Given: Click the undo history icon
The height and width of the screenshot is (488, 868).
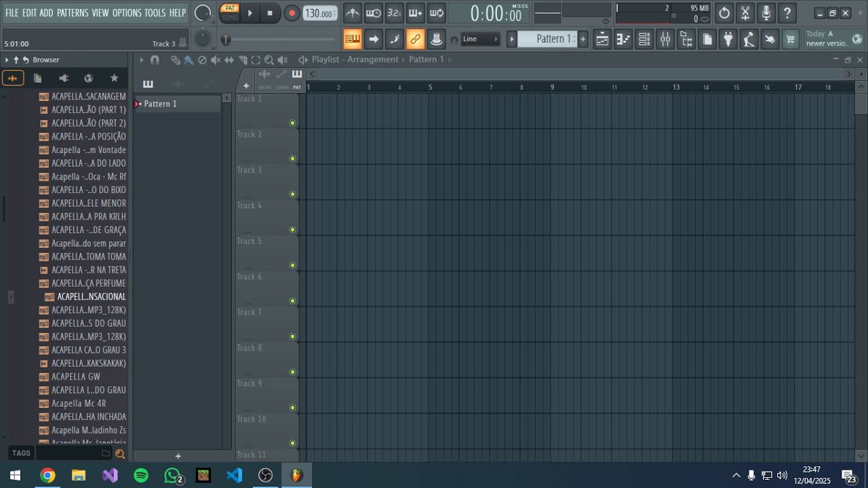Looking at the screenshot, I should (724, 13).
